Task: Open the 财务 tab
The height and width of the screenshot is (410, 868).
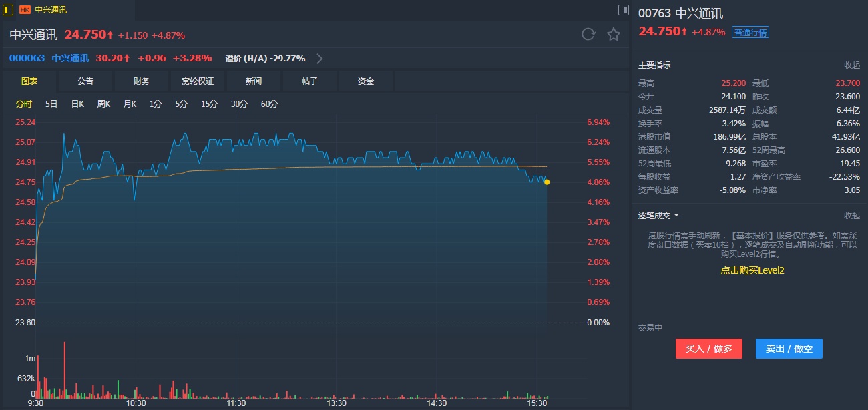Action: [142, 81]
